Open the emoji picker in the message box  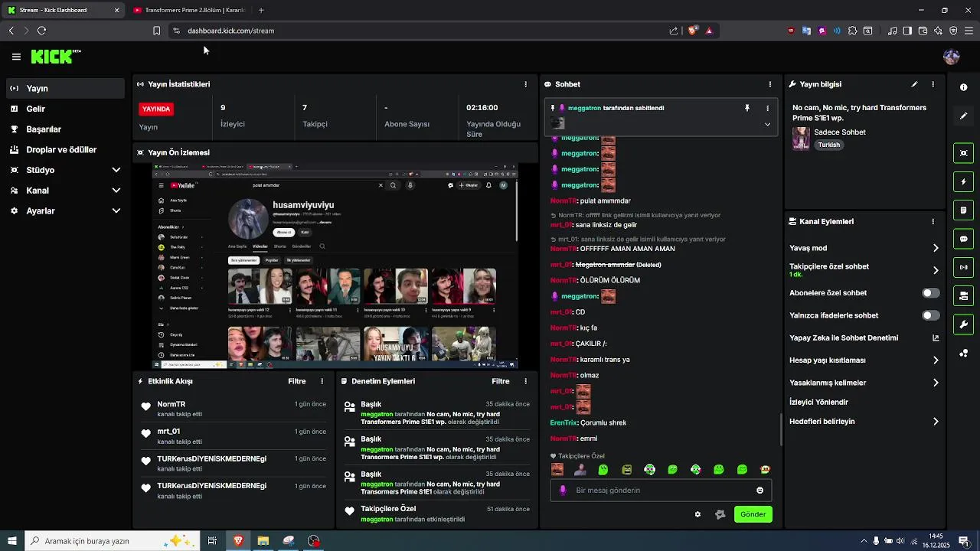(759, 491)
